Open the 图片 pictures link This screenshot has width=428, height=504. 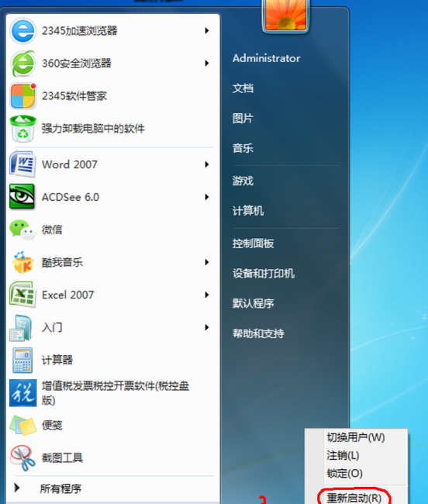[x=243, y=119]
